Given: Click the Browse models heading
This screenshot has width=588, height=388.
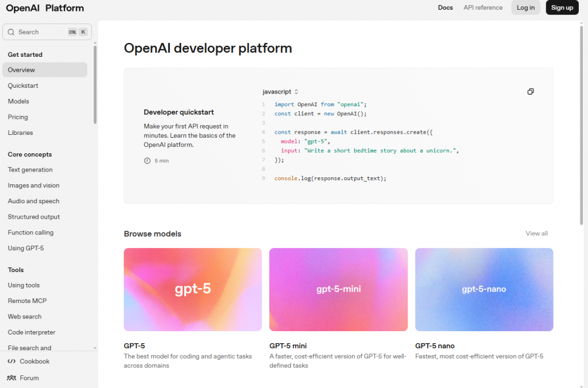Looking at the screenshot, I should 152,234.
